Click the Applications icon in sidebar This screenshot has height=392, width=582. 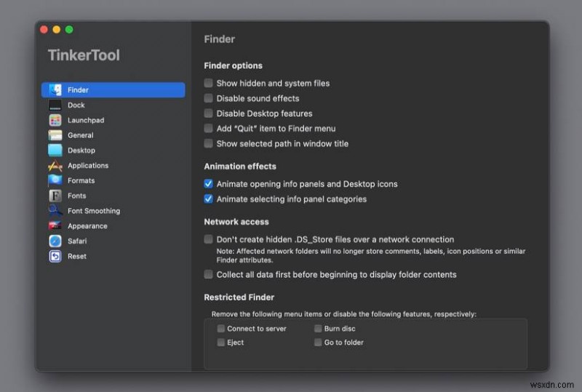tap(55, 166)
